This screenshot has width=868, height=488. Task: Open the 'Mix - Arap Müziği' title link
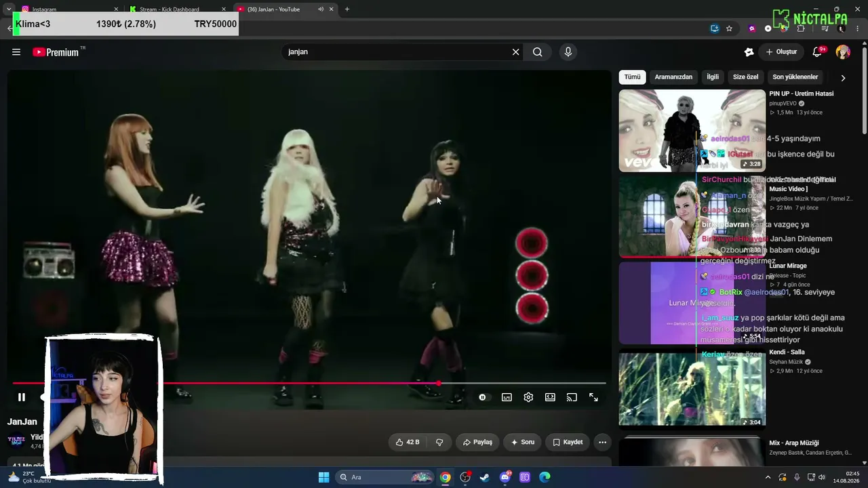pos(794,443)
